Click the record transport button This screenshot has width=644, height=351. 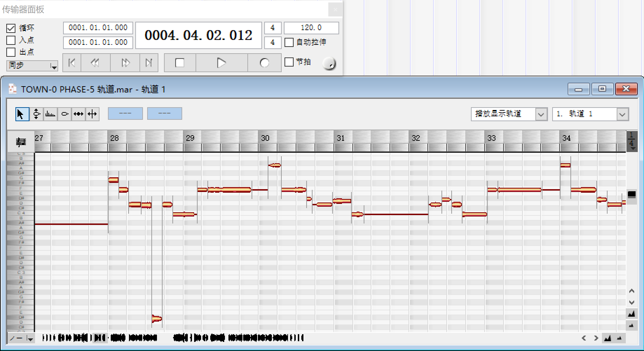265,63
